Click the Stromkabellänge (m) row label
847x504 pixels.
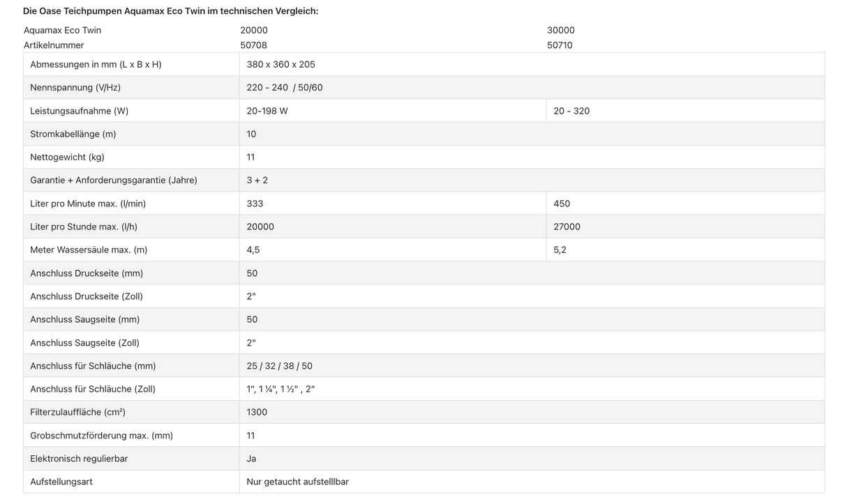click(x=73, y=134)
